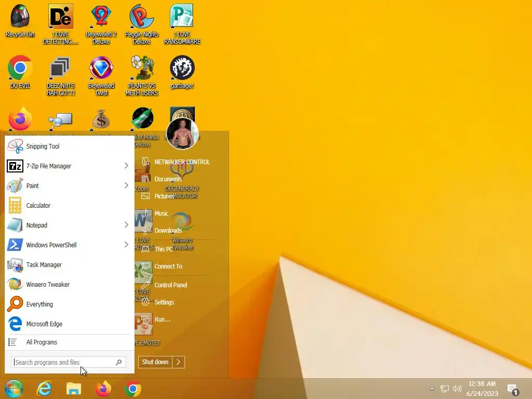Launch Winaero Tweaker from Start menu

point(69,284)
